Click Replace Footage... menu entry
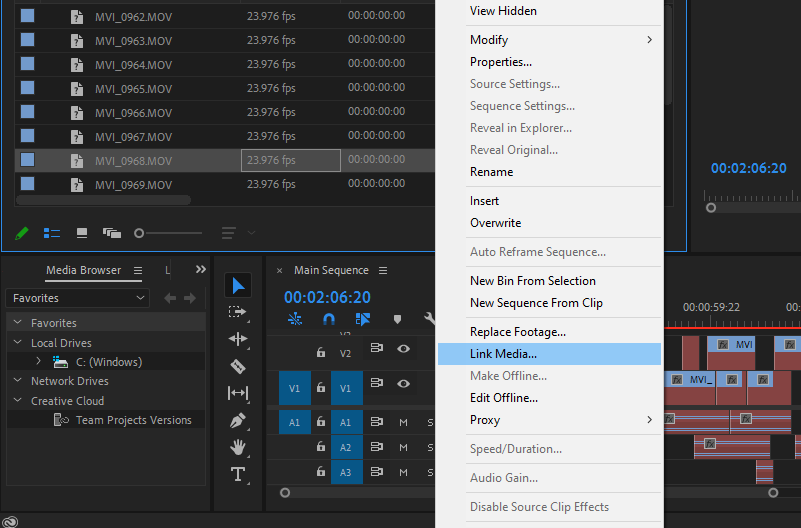This screenshot has height=528, width=801. click(x=518, y=332)
